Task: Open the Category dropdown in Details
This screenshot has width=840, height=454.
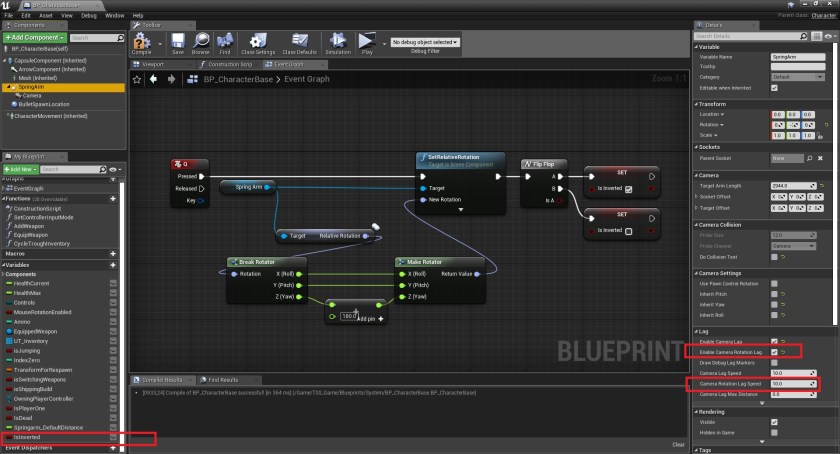Action: point(794,77)
